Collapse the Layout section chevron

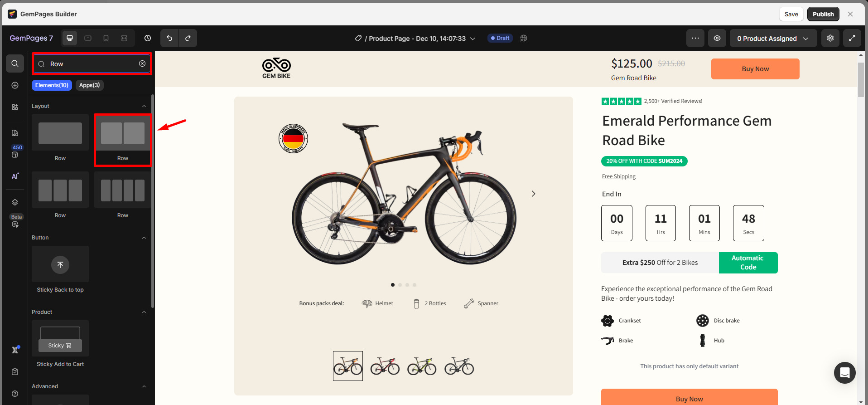click(x=144, y=106)
